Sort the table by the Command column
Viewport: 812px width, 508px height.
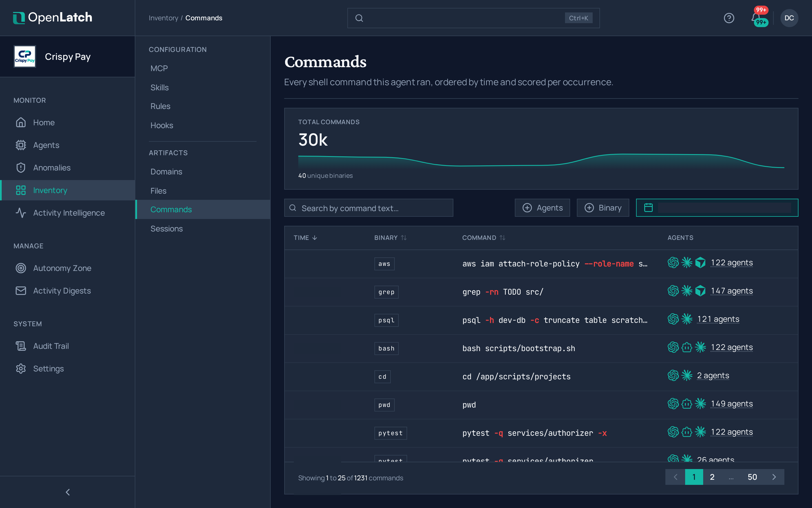click(x=484, y=238)
